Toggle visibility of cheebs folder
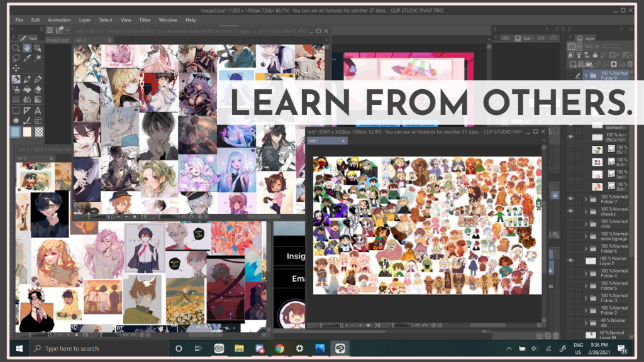This screenshot has width=644, height=362. coord(571,211)
